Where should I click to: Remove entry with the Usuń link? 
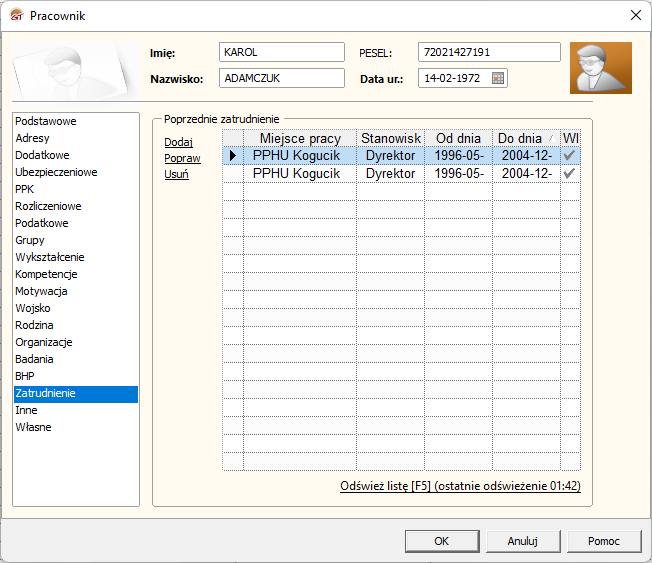(x=176, y=174)
